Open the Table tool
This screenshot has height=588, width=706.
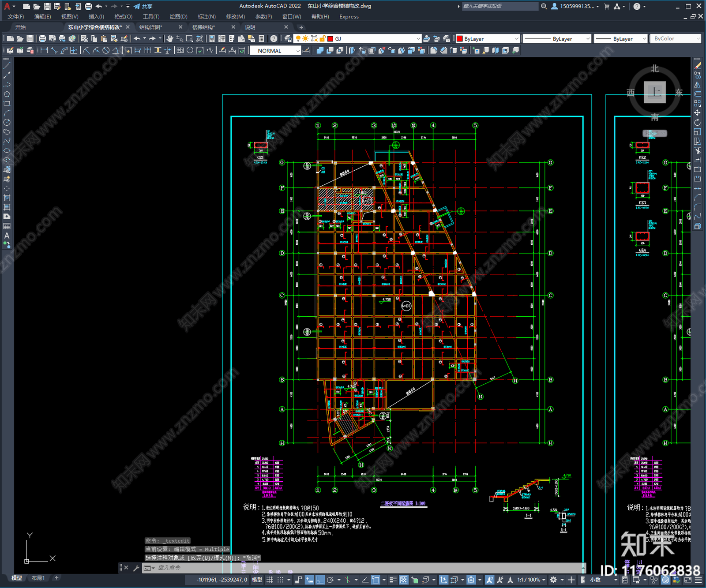click(7, 226)
